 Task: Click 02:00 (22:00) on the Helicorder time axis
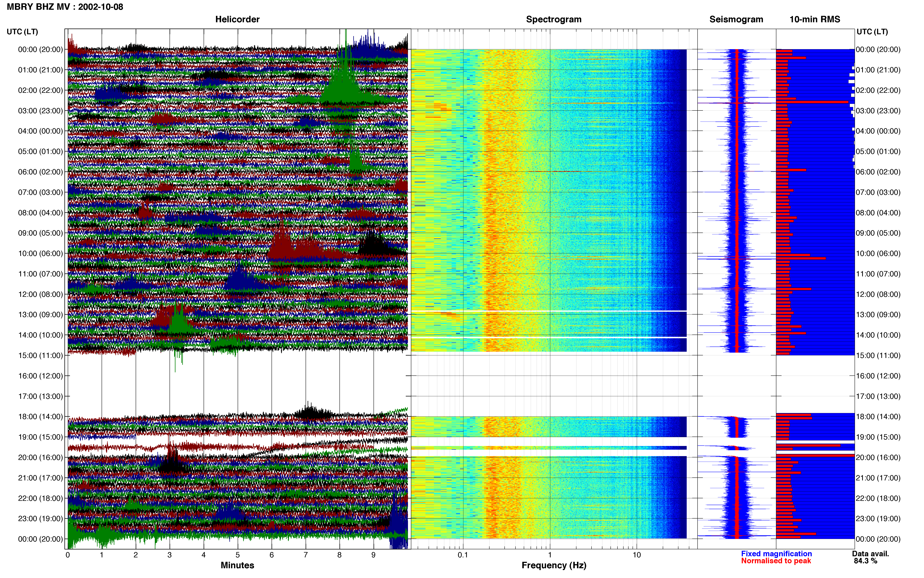pos(41,90)
